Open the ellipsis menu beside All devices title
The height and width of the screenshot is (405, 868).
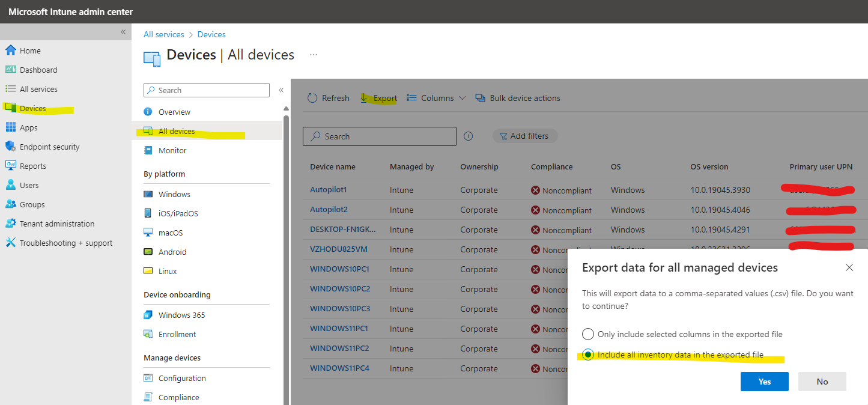pos(314,54)
